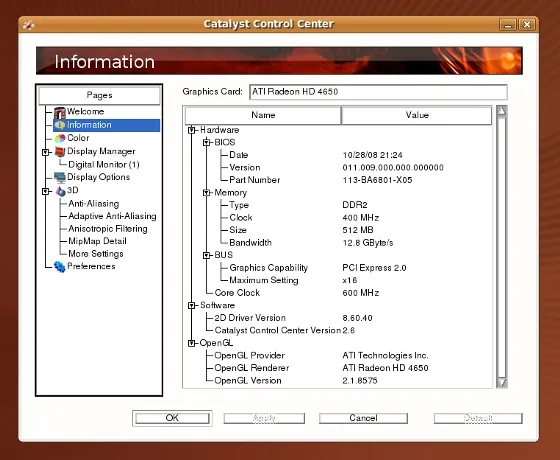Click the grayed-out Apply button
560x460 pixels.
click(264, 418)
